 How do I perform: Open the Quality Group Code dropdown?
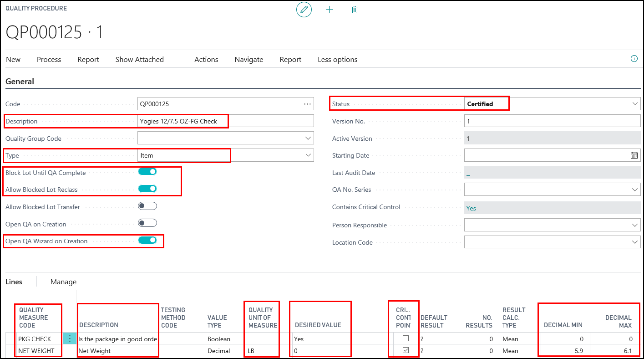click(308, 138)
